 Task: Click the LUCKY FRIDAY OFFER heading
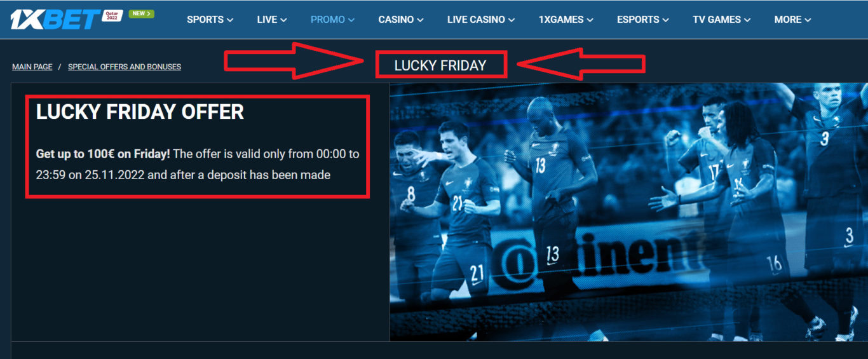click(x=140, y=112)
